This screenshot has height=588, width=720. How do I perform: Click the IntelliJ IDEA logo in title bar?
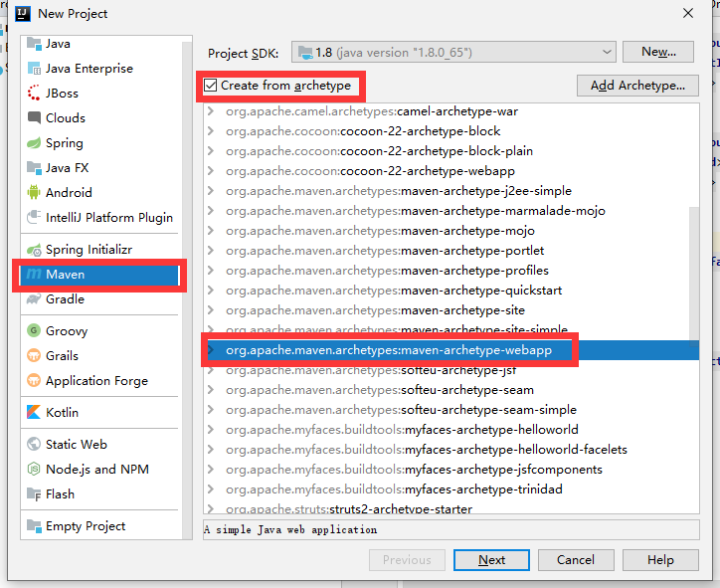point(23,14)
